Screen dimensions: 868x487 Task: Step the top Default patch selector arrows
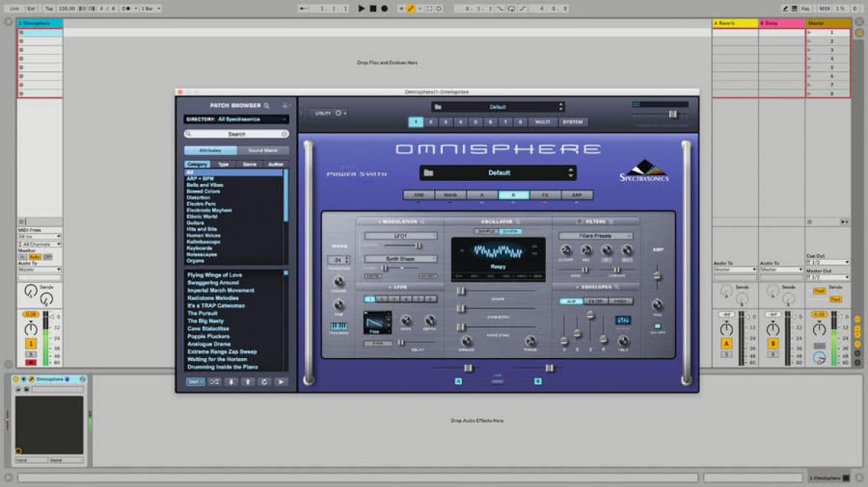(561, 107)
